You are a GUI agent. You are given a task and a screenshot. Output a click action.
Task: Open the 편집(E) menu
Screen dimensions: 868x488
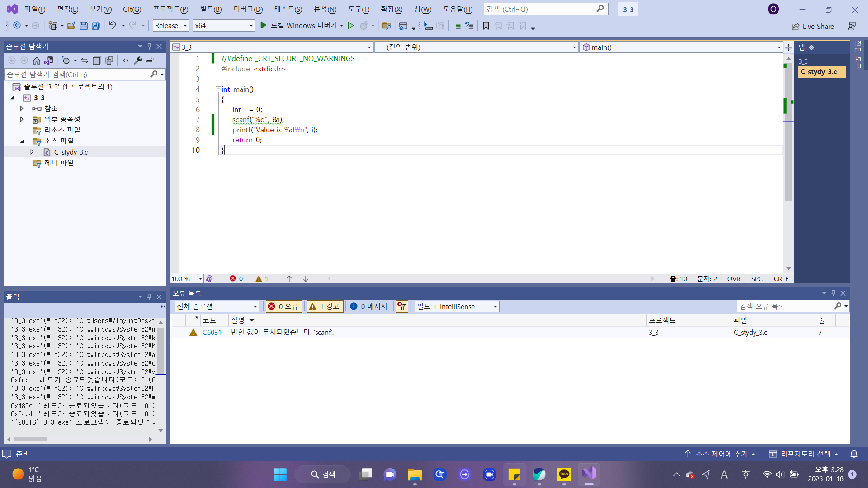point(68,9)
